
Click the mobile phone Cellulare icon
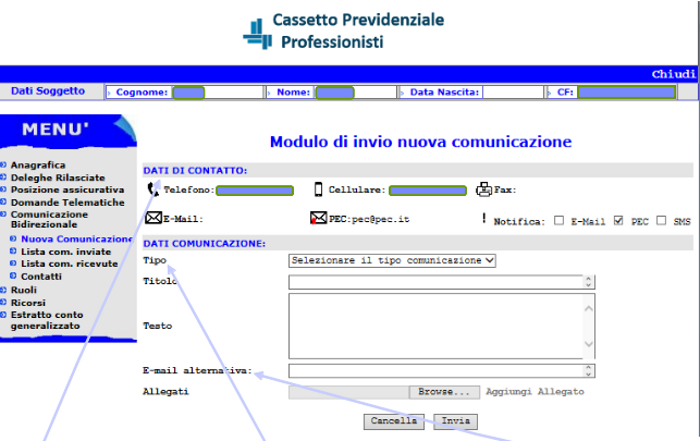point(318,189)
